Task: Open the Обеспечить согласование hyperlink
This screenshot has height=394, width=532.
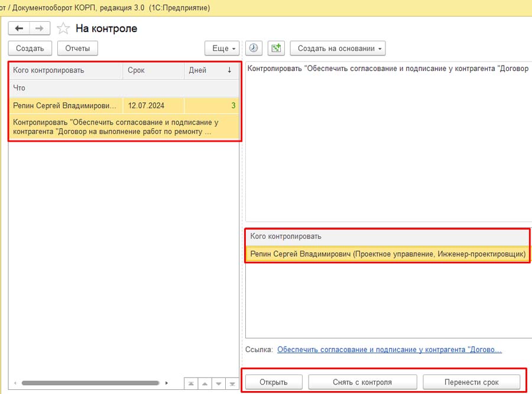Action: (389, 350)
